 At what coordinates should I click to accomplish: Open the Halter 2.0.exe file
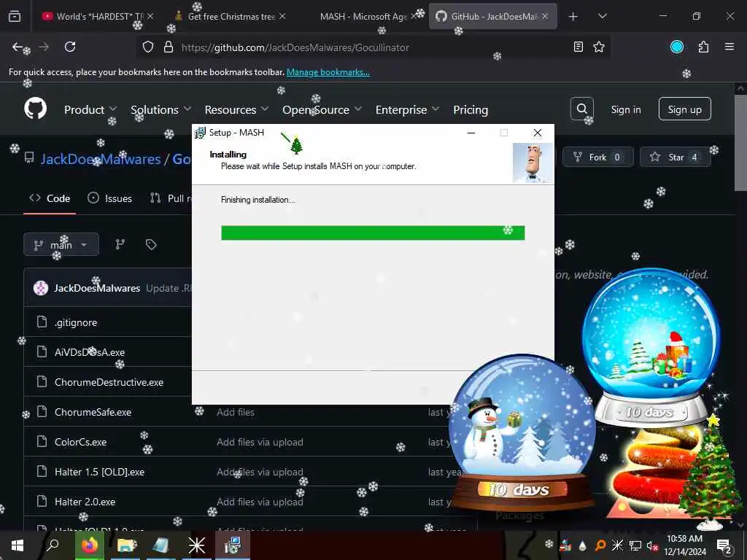click(x=85, y=502)
